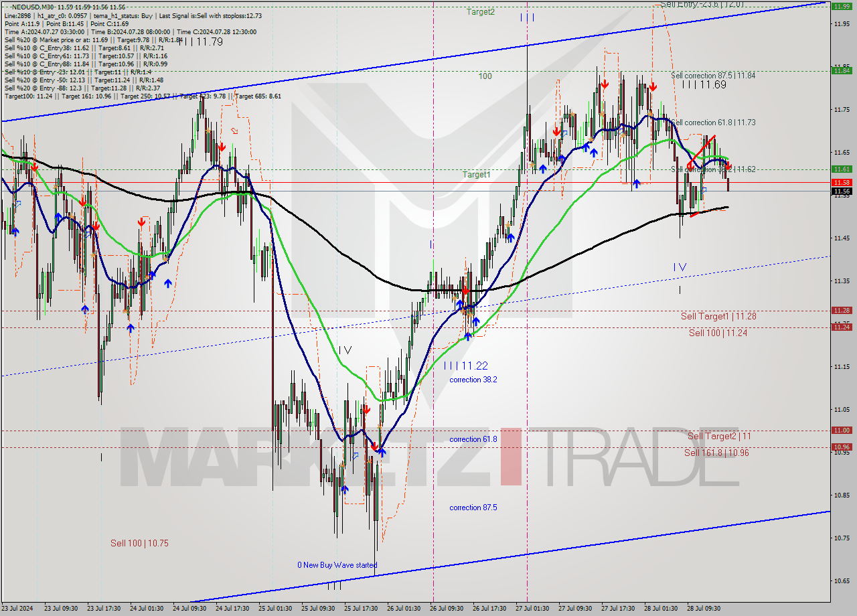
Task: Click the 'Sell 100 | 10.75' label
Action: [139, 543]
